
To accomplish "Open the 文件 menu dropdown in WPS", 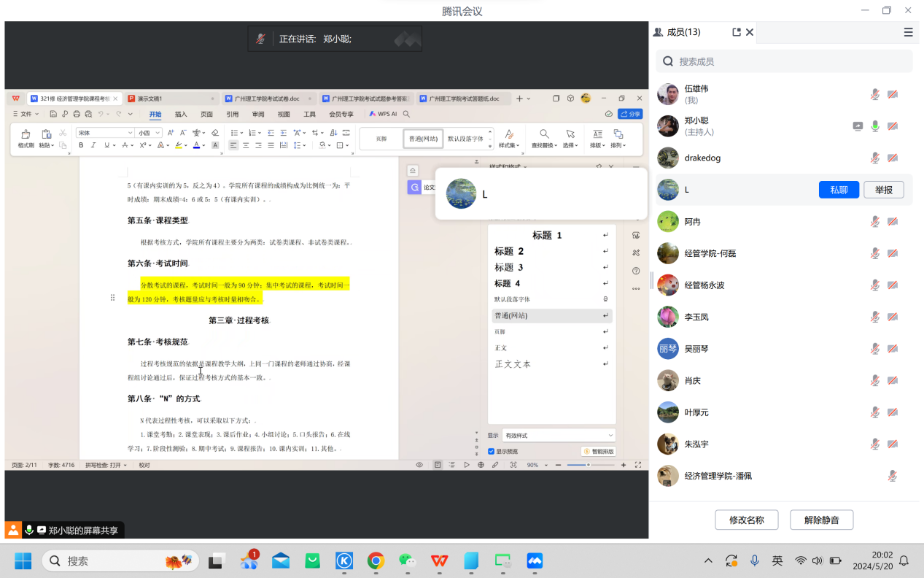I will pyautogui.click(x=29, y=114).
